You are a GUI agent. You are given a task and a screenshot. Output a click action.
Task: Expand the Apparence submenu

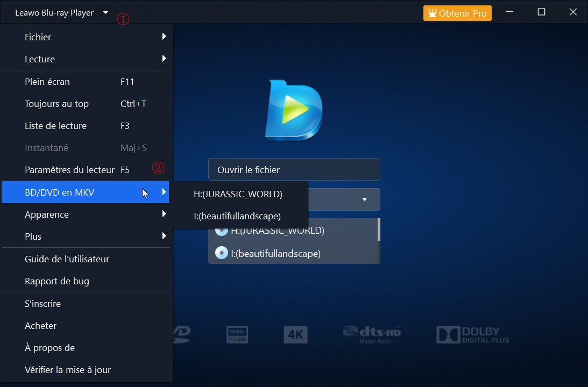pyautogui.click(x=86, y=214)
